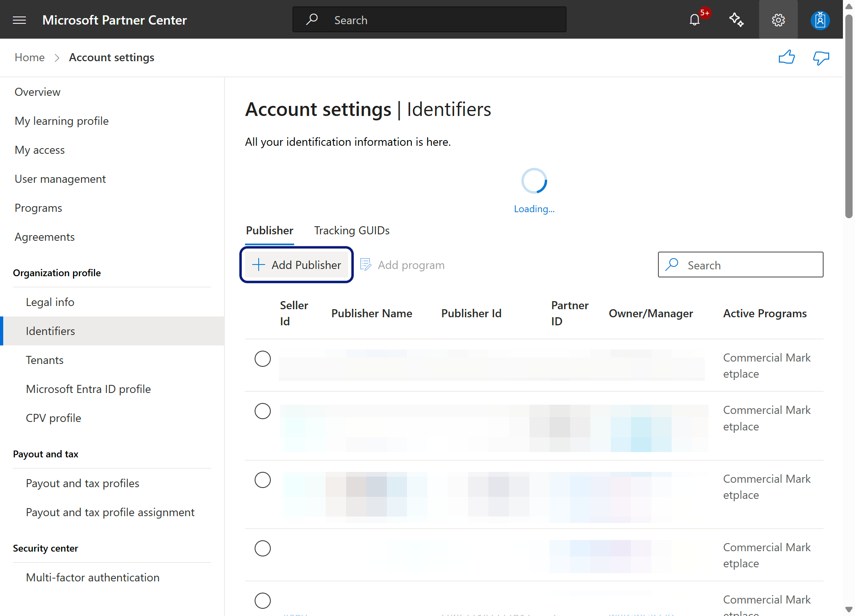Open Payout and tax profiles

click(83, 484)
